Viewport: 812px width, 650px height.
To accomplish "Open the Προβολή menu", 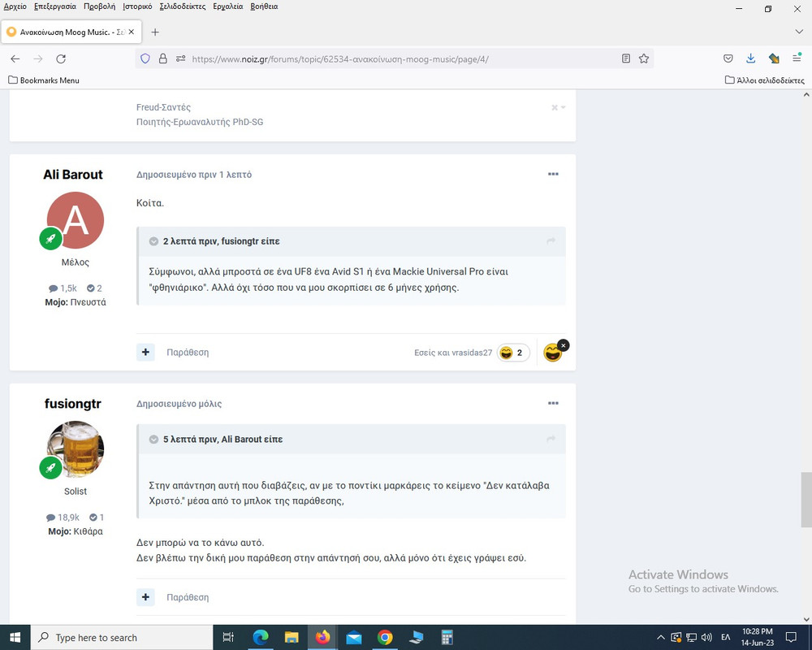I will (99, 6).
